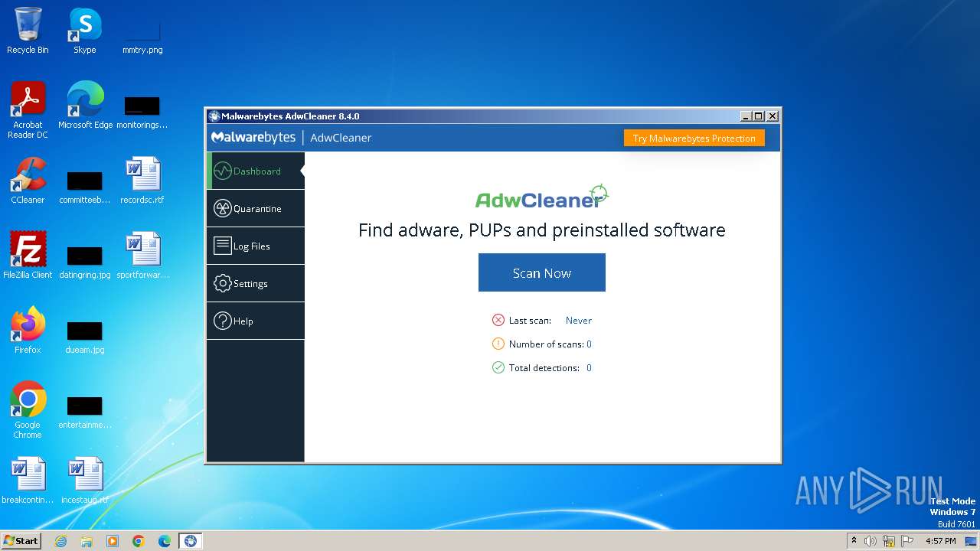Select the sportforwar document icon

coord(142,256)
